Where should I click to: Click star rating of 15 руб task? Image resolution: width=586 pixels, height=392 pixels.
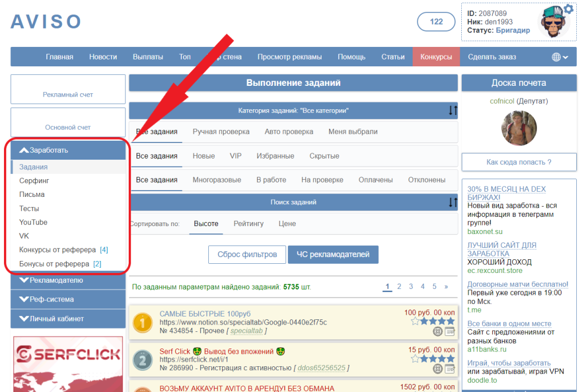[433, 359]
